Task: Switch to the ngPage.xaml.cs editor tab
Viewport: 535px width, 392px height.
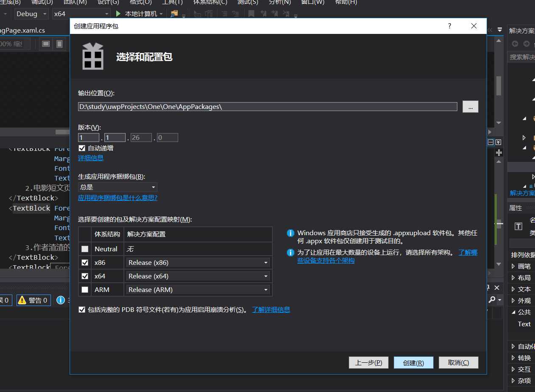Action: click(x=22, y=30)
